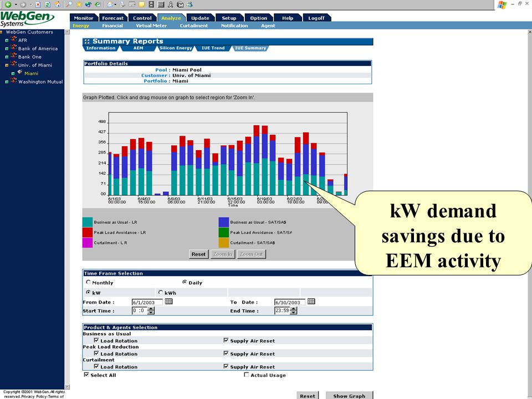This screenshot has width=532, height=399.
Task: Click the From Date input field
Action: tap(147, 302)
